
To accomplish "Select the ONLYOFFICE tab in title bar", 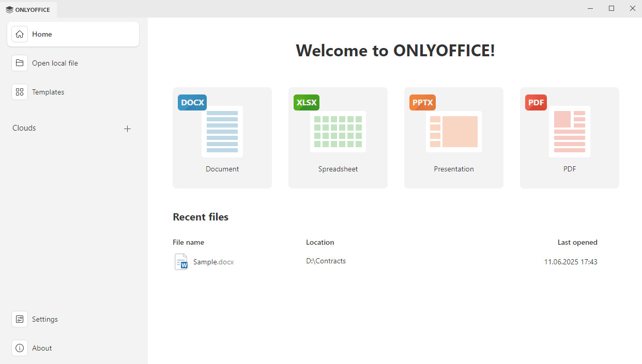I will 28,9.
